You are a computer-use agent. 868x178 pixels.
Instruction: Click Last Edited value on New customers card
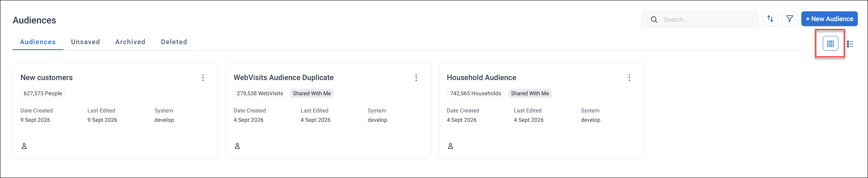click(x=103, y=120)
